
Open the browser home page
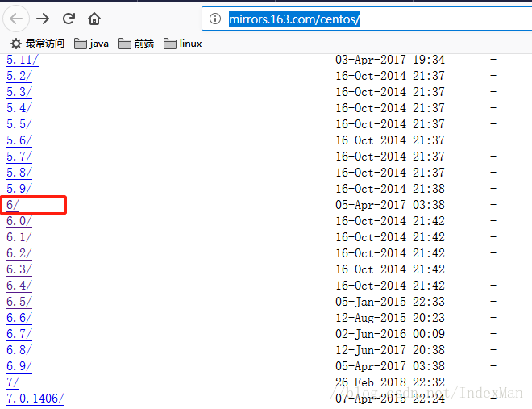click(94, 19)
